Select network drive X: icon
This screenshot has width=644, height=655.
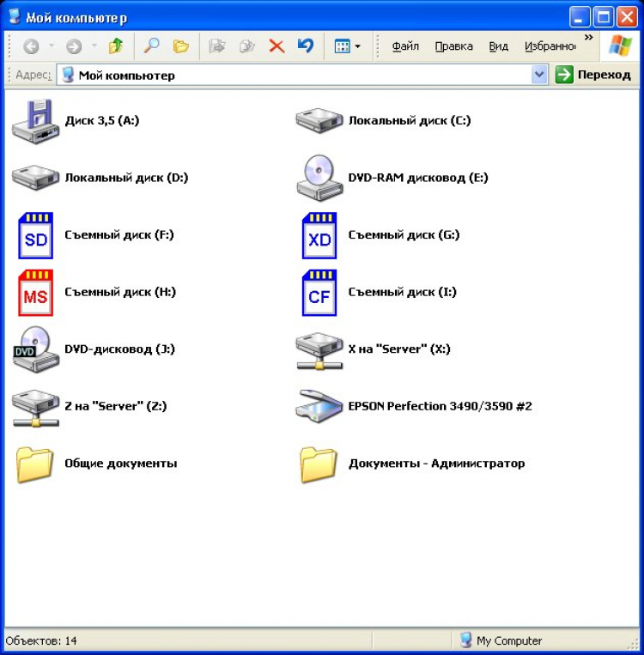click(x=319, y=351)
